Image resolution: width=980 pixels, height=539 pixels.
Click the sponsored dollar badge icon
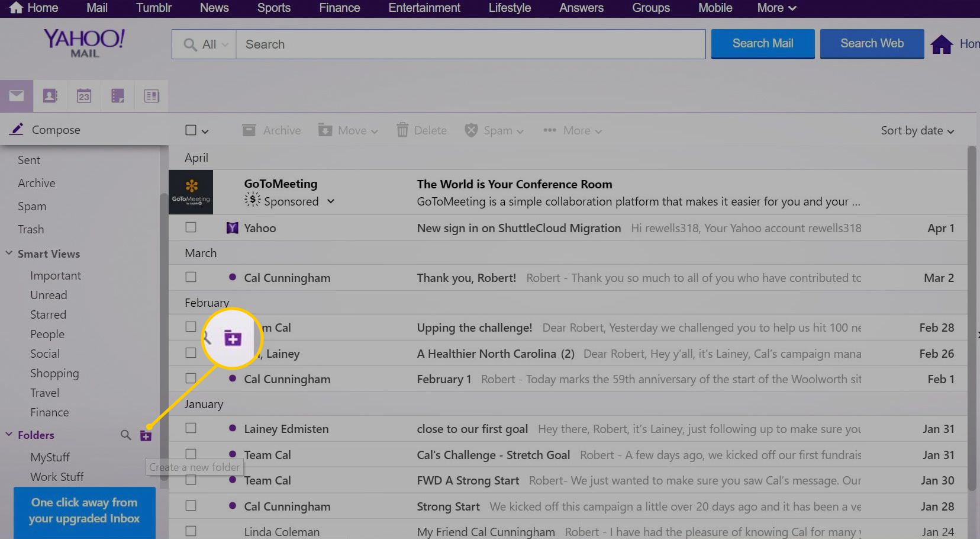tap(253, 200)
